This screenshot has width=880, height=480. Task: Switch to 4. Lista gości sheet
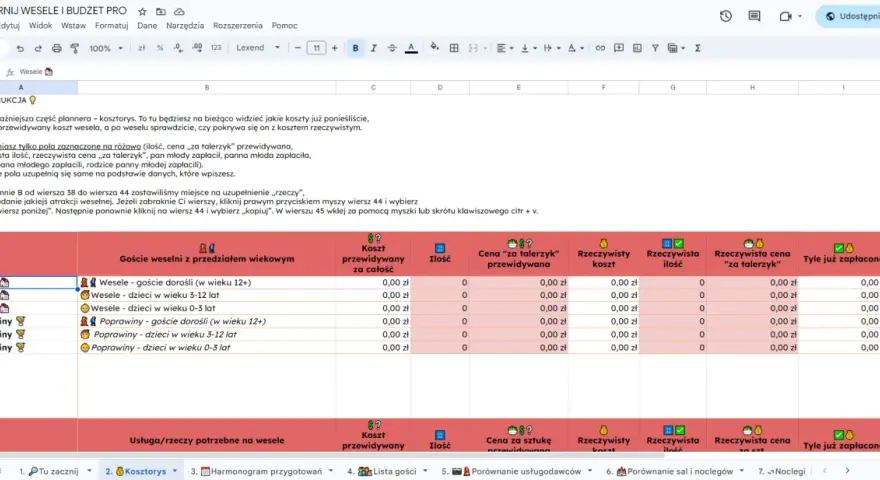[x=382, y=472]
